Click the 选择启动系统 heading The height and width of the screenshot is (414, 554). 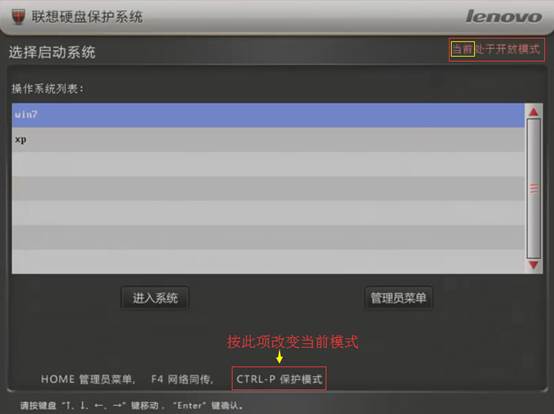point(52,52)
